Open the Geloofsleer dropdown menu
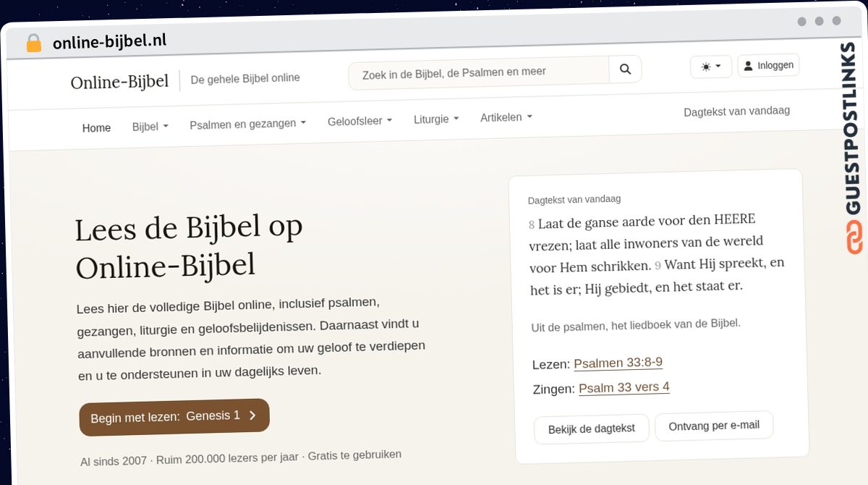868x485 pixels. click(359, 121)
